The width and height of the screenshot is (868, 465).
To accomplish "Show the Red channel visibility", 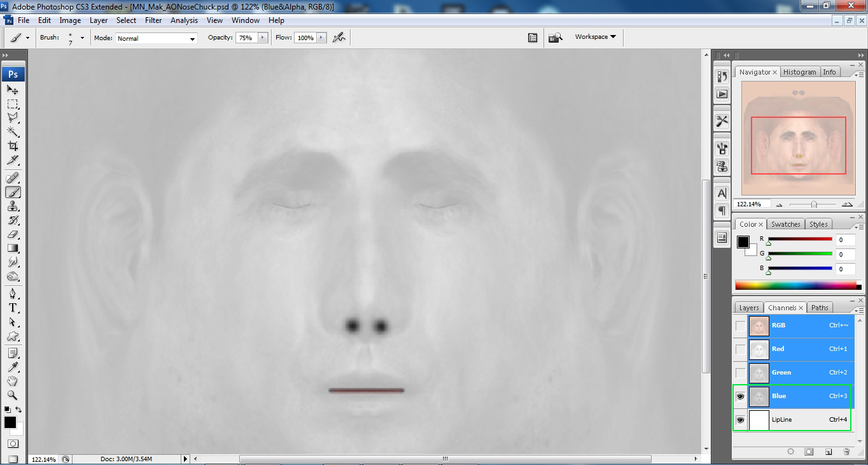I will click(x=740, y=349).
